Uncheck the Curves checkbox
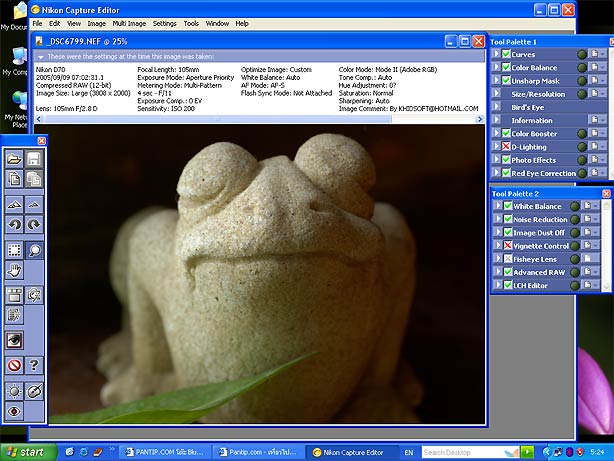 click(x=506, y=54)
